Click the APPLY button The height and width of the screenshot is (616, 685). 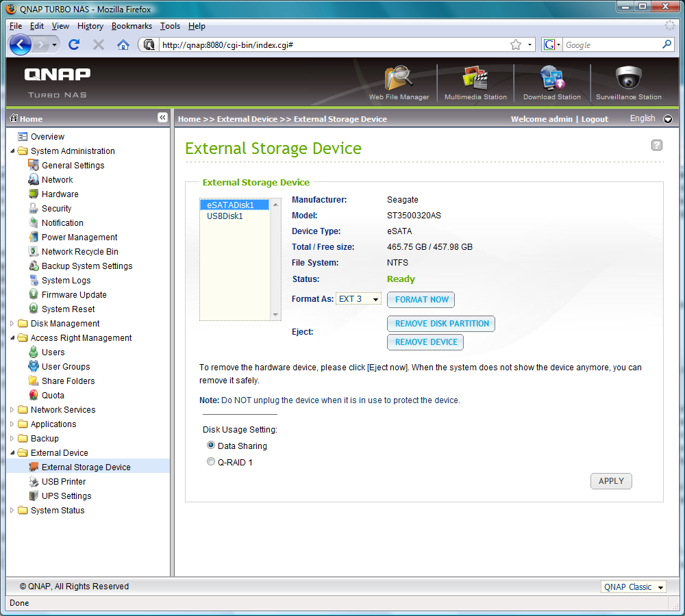click(x=611, y=481)
